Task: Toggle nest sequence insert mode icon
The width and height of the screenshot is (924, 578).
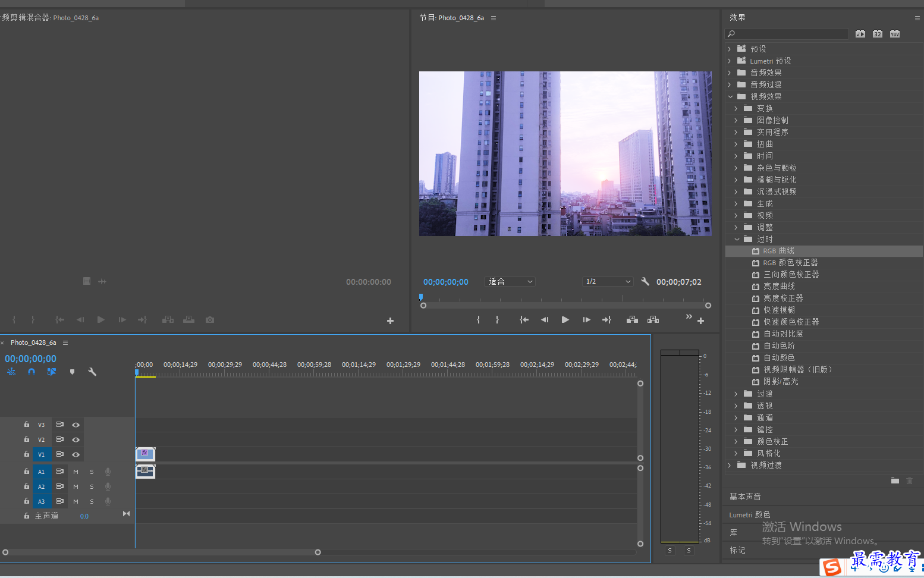Action: coord(11,372)
